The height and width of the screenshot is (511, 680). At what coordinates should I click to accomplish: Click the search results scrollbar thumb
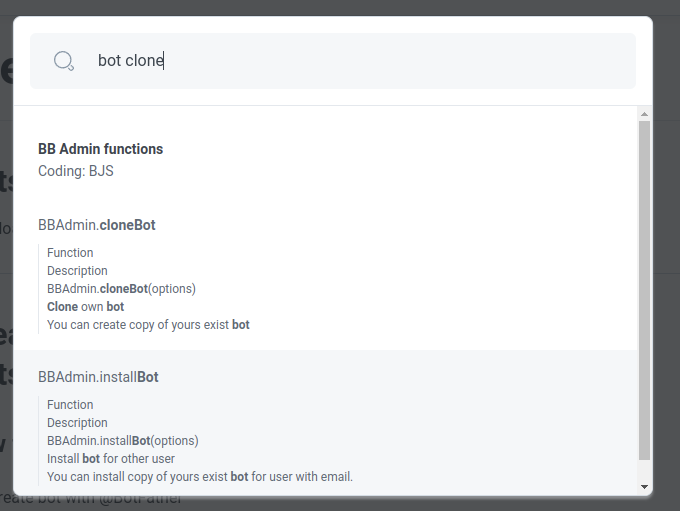(644, 290)
